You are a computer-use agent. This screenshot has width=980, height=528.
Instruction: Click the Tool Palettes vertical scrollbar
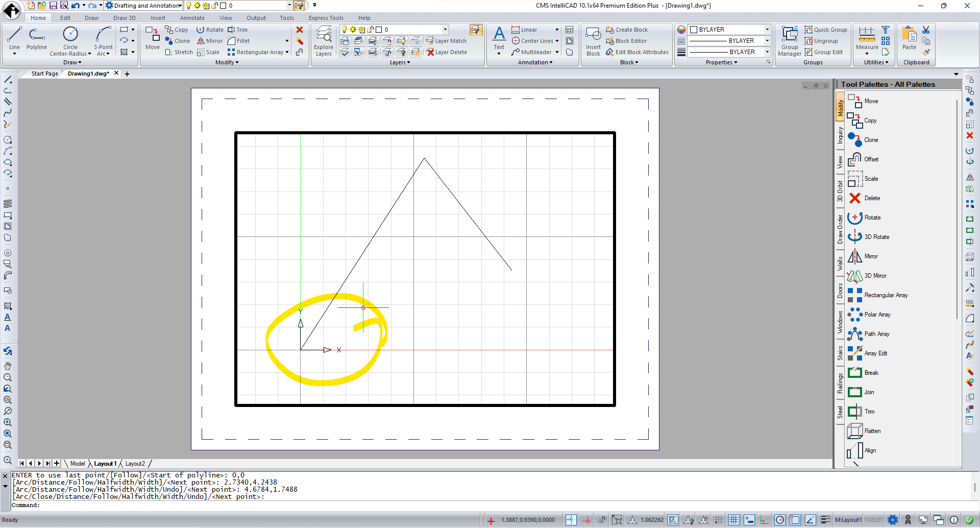point(957,209)
